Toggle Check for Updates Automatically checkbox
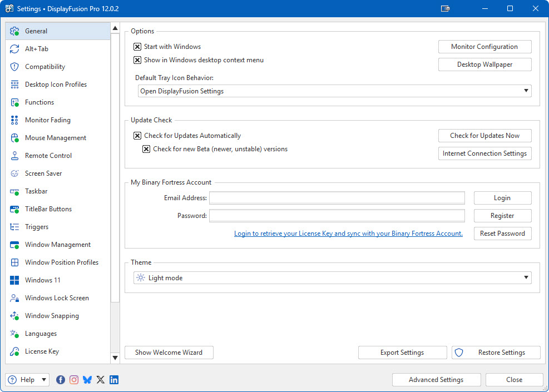The image size is (549, 392). tap(138, 136)
